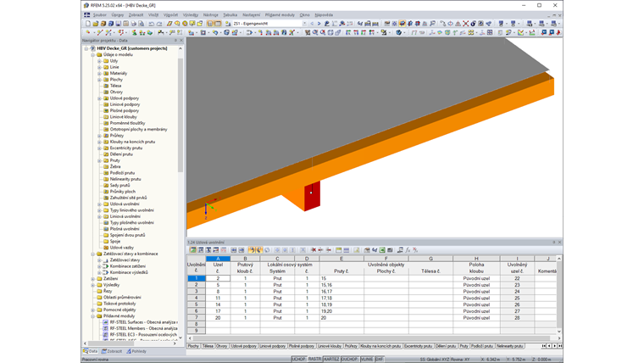Click the navigator vertical scrollbar

[180, 115]
